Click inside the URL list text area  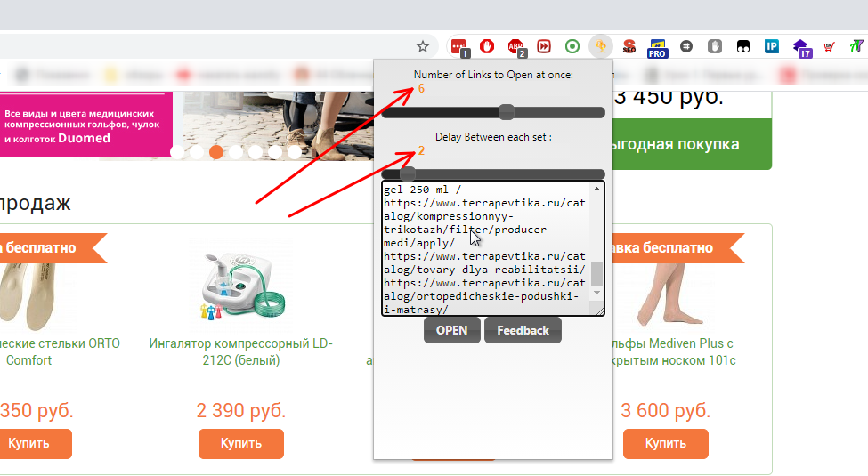click(485, 249)
